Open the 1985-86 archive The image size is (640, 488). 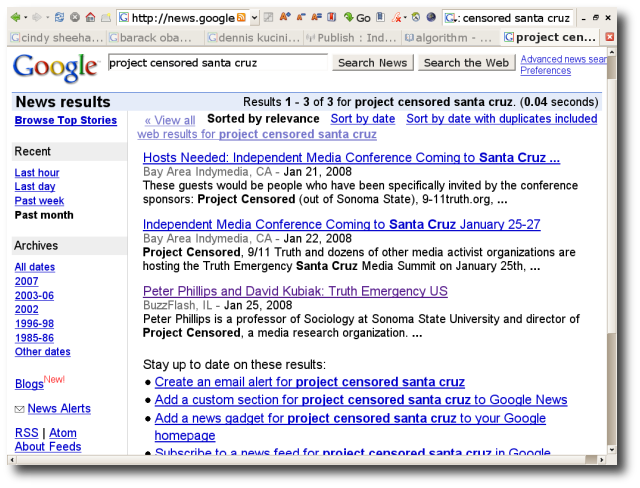(x=34, y=338)
